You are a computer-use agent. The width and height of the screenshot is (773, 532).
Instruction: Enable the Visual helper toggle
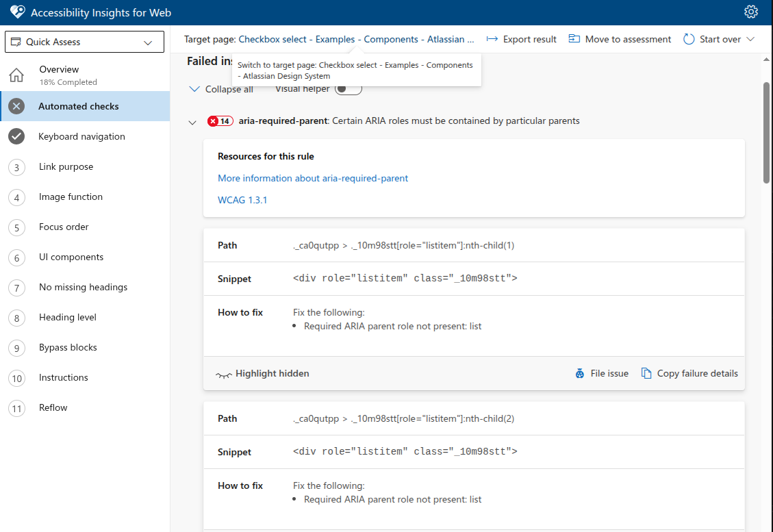(x=348, y=88)
